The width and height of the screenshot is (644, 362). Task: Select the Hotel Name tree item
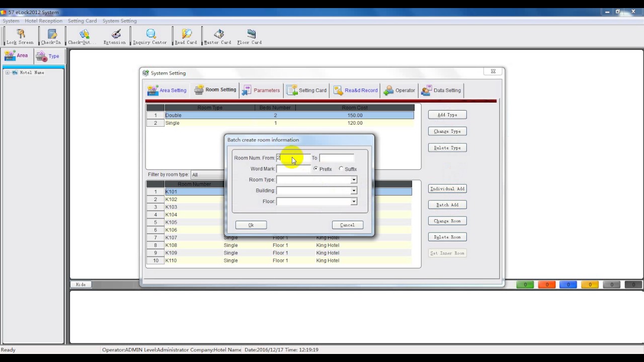(x=32, y=72)
